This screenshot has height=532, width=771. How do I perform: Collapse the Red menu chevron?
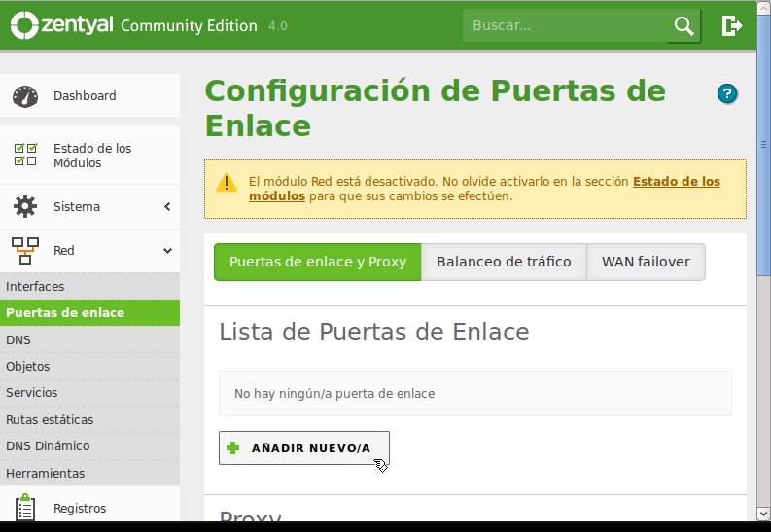click(167, 251)
